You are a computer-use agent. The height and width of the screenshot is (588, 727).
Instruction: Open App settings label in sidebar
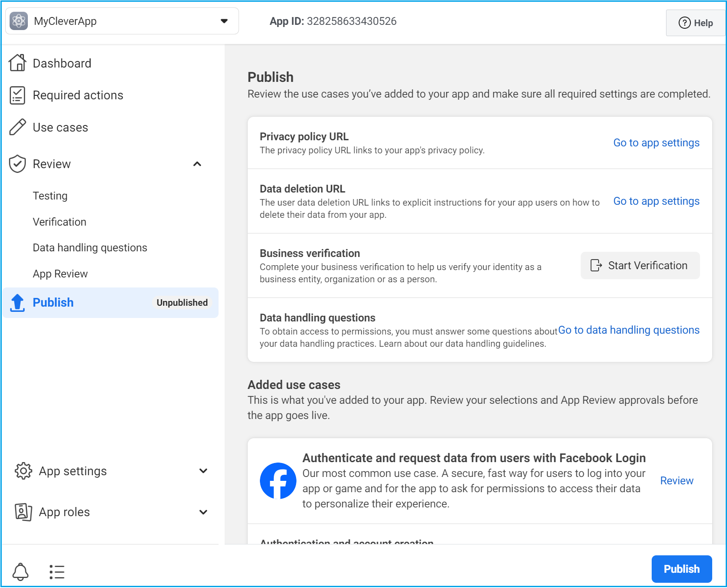(x=73, y=471)
